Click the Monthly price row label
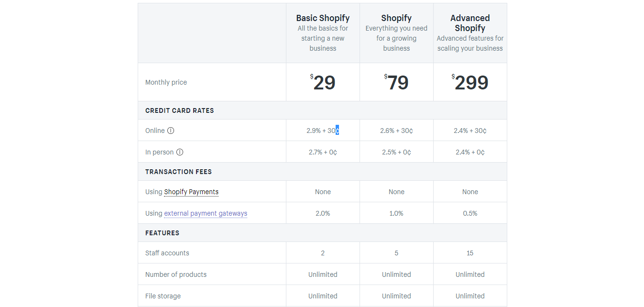Viewport: 644px width, 307px height. [x=166, y=82]
